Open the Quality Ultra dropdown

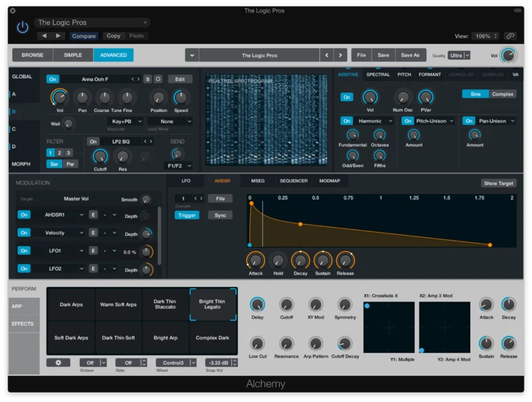459,56
